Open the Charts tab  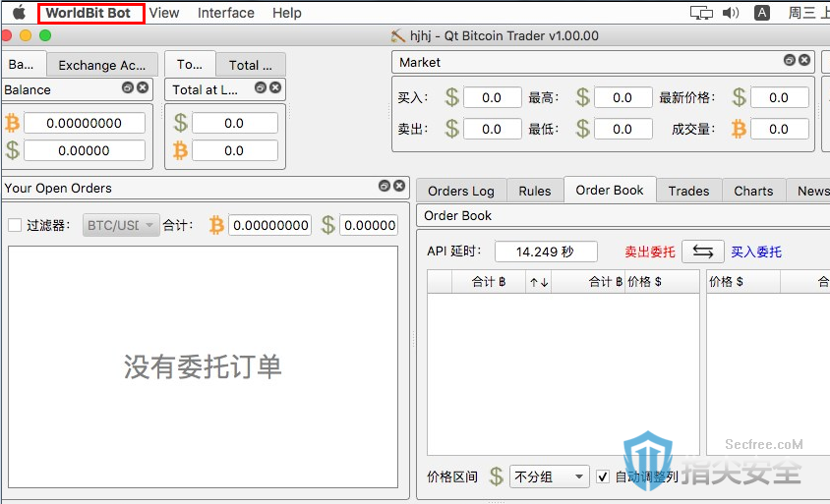(x=753, y=191)
